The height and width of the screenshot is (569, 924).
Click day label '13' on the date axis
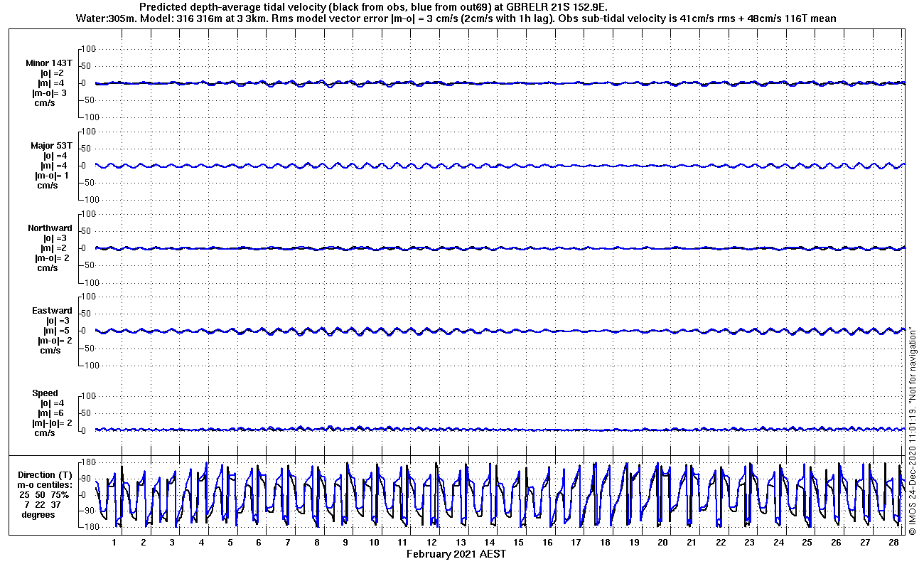pos(461,543)
